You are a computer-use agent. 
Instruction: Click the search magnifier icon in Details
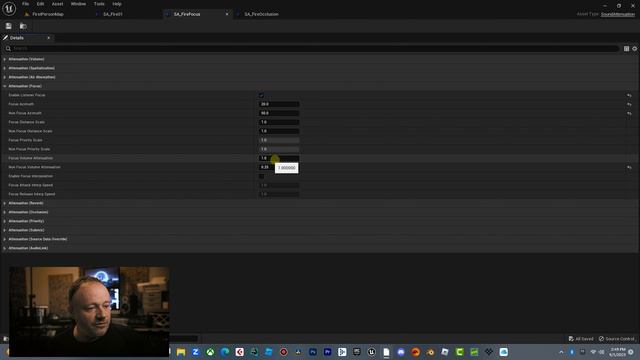point(8,49)
